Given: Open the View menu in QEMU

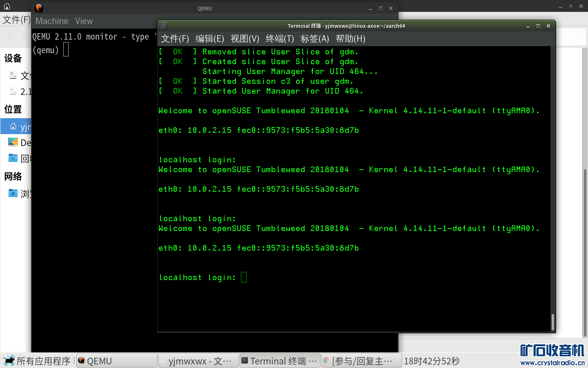Looking at the screenshot, I should (x=84, y=21).
